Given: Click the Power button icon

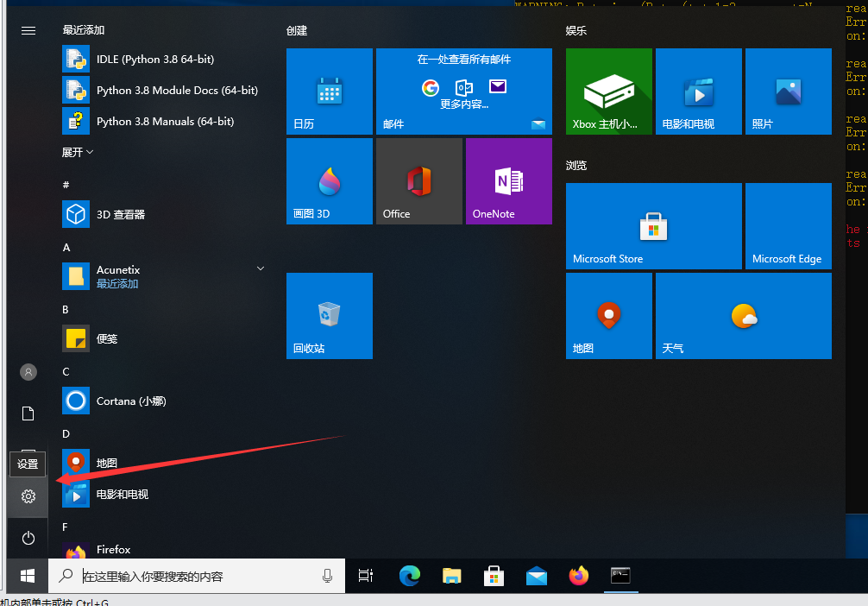Looking at the screenshot, I should tap(28, 538).
